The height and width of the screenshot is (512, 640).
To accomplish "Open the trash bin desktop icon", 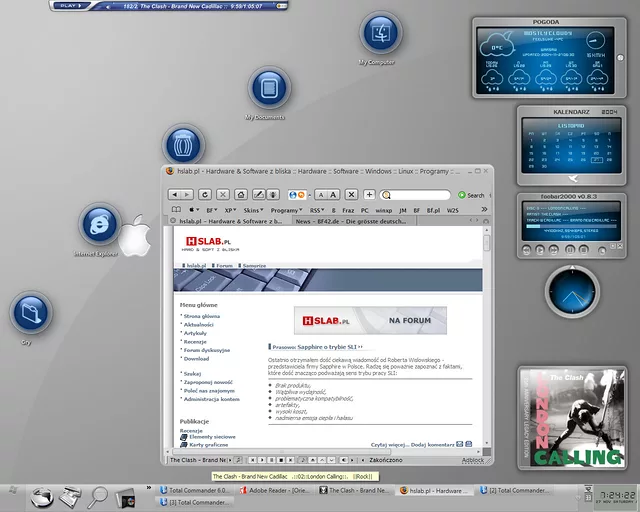I will tap(183, 145).
